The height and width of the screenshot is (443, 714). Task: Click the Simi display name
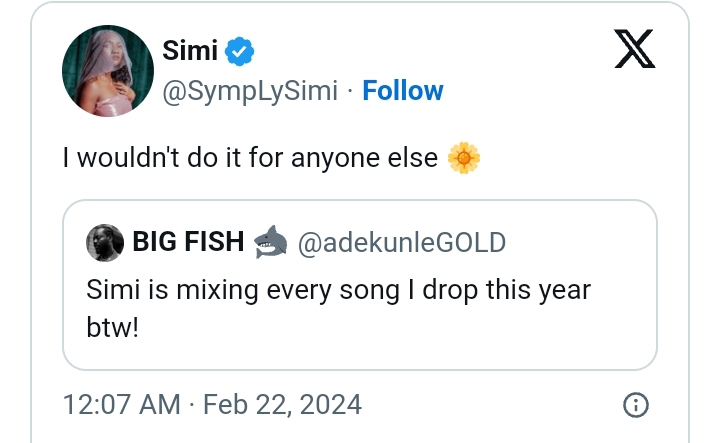(190, 48)
